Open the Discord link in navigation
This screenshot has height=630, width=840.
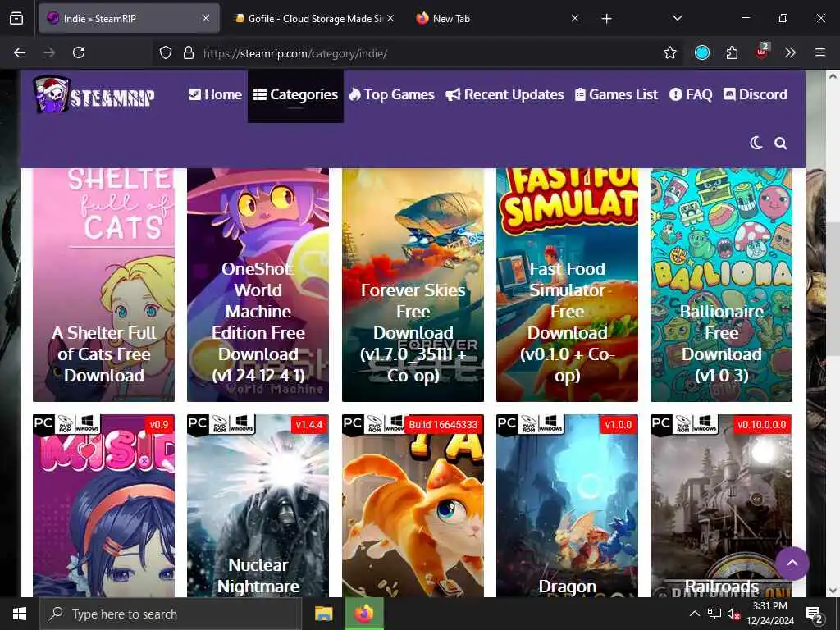pyautogui.click(x=756, y=95)
